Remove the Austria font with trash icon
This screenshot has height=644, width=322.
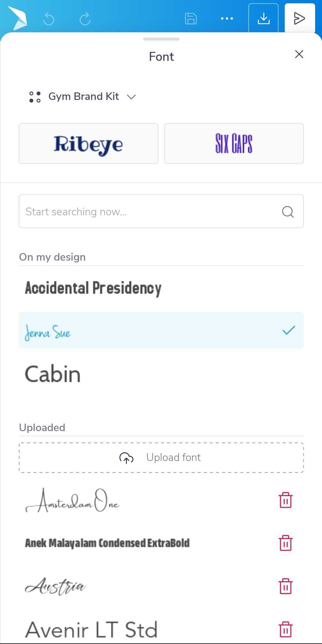(286, 586)
